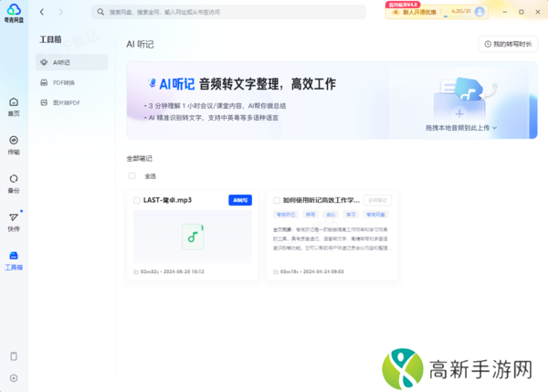Image resolution: width=548 pixels, height=392 pixels.
Task: Click folder icon beside 02m32s duration
Action: 136,271
